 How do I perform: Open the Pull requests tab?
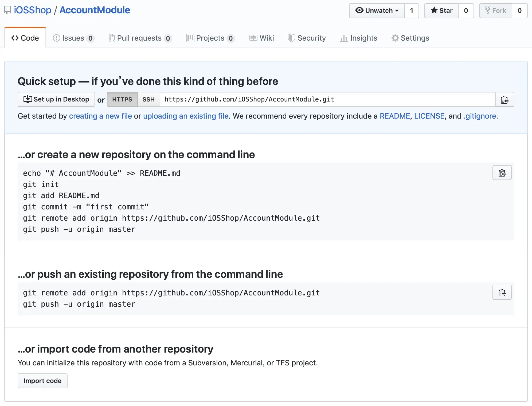140,38
